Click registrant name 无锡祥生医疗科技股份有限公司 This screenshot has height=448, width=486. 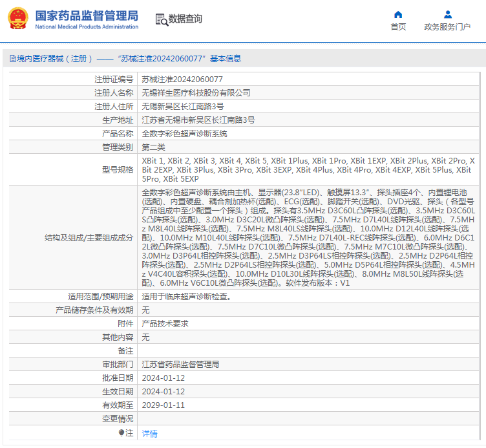coord(196,93)
